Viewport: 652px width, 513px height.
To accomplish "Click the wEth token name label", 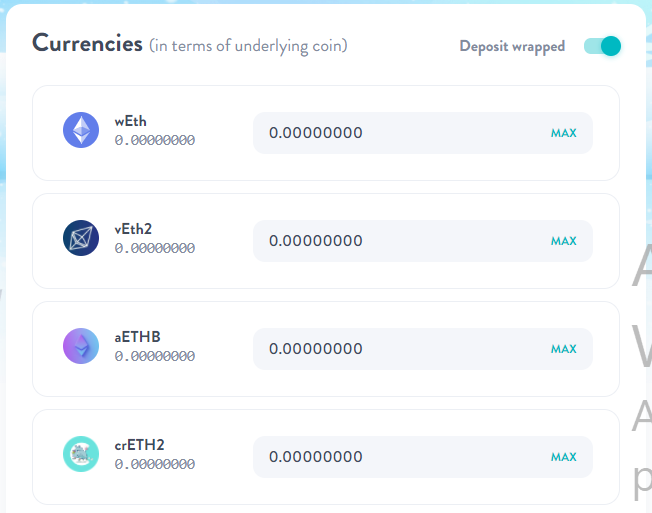I will (x=131, y=121).
